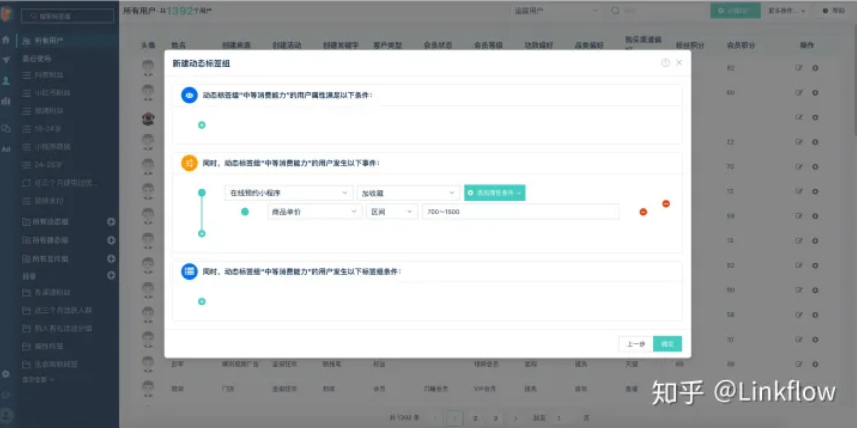The image size is (857, 429).
Task: Click the 上一步 button
Action: click(636, 344)
